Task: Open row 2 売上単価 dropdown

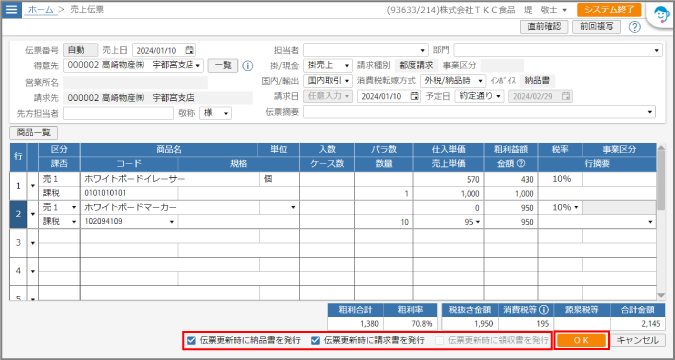Action: [477, 222]
